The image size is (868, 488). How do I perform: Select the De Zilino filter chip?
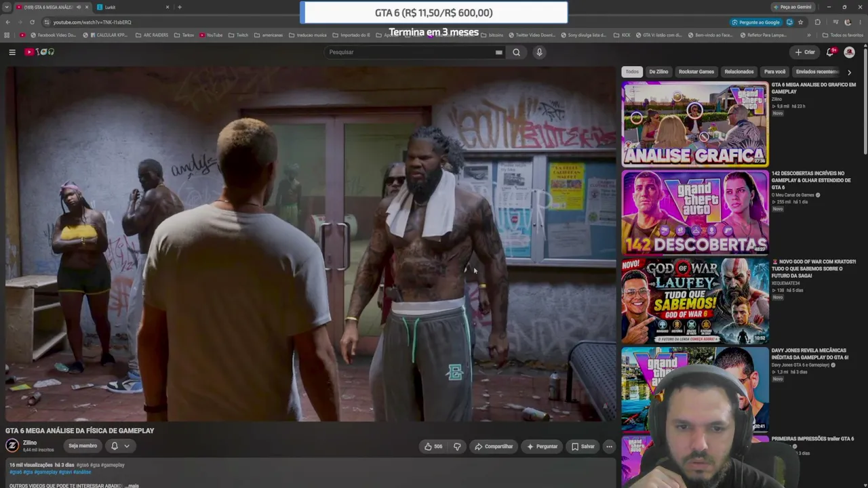[x=658, y=72]
